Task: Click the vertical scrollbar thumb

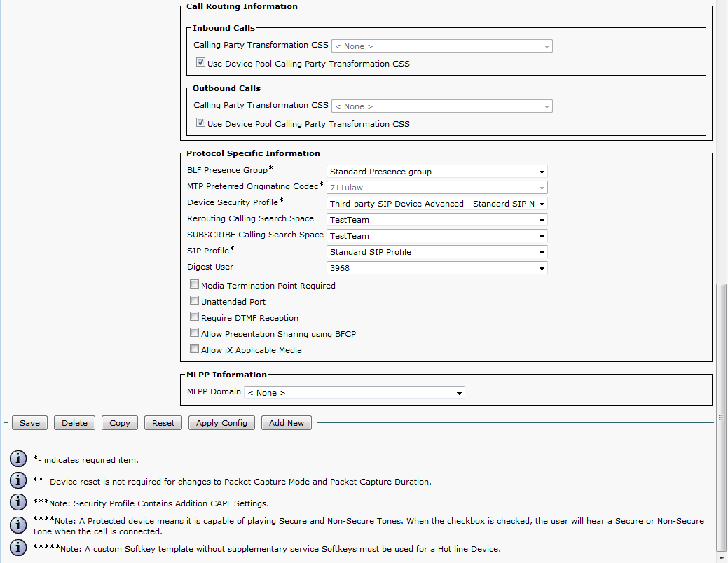Action: click(x=722, y=417)
